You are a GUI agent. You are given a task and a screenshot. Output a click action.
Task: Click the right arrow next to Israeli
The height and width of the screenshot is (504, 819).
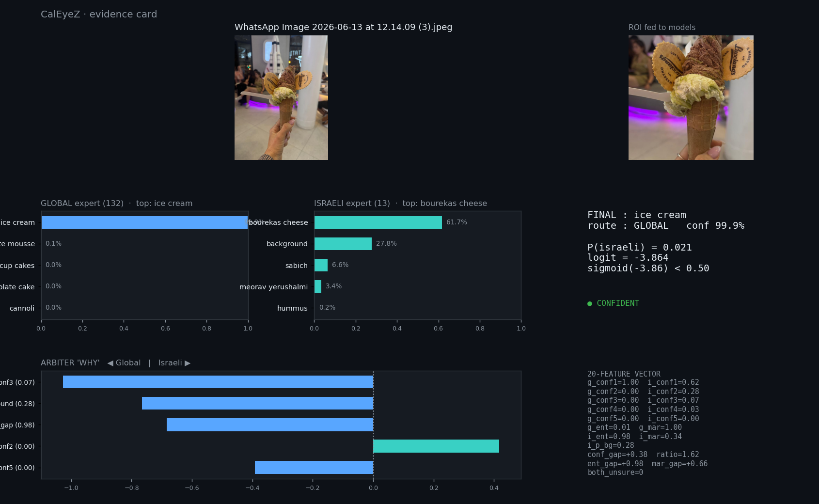tap(188, 363)
